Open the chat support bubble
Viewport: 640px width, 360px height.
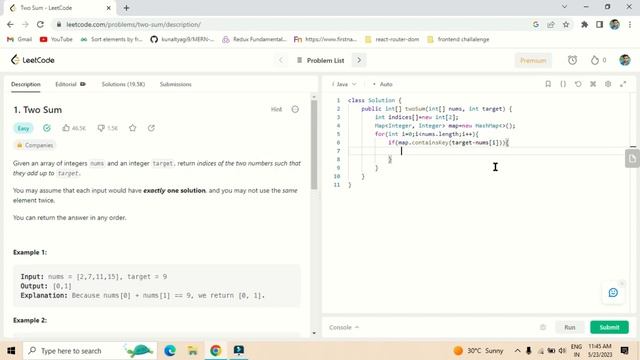pyautogui.click(x=613, y=293)
